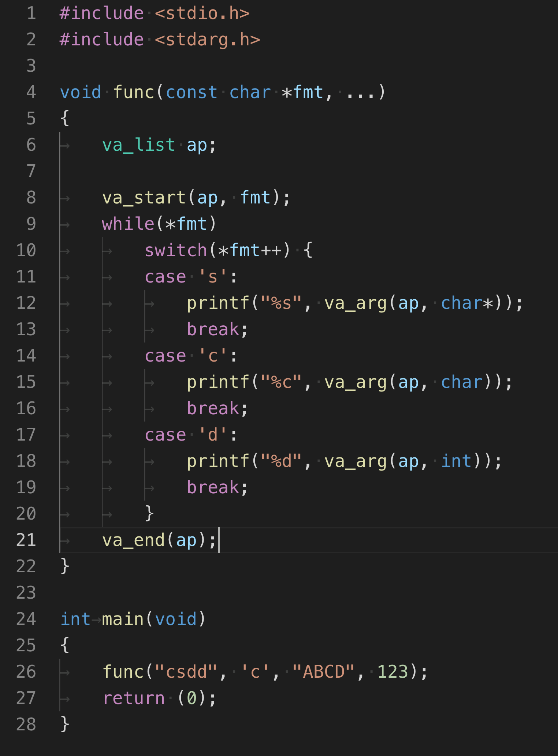Image resolution: width=558 pixels, height=756 pixels.
Task: Click the while keyword on line 9
Action: tap(128, 224)
